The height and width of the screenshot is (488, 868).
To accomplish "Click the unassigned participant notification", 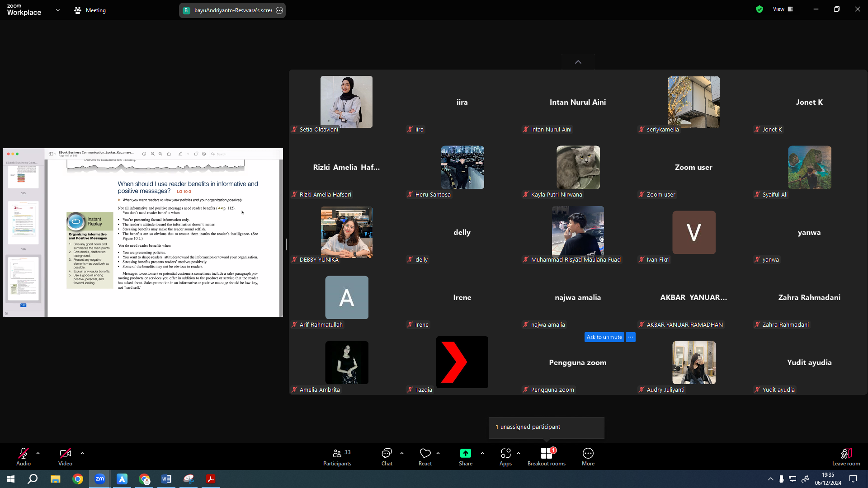I will (546, 427).
